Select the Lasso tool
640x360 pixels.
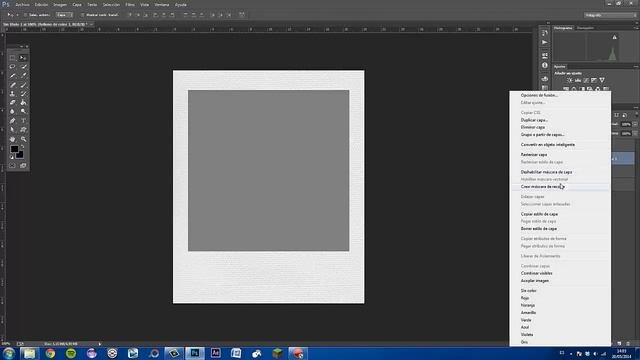click(x=12, y=67)
